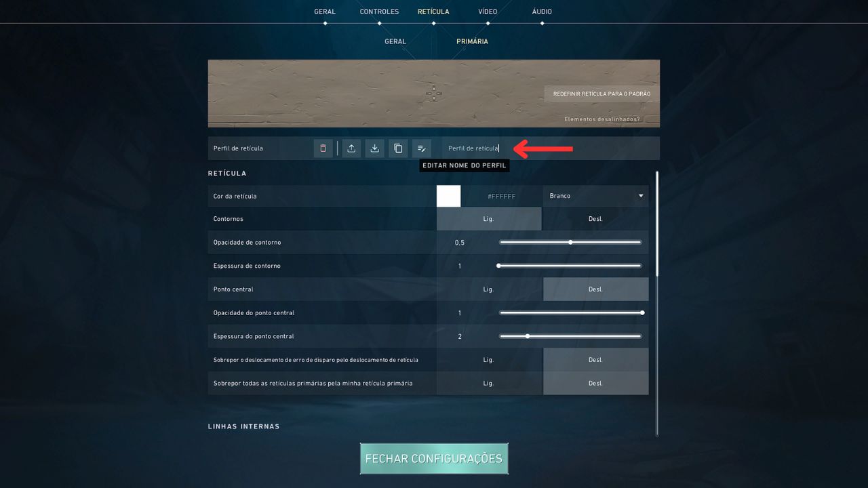
Task: Open the PRIMÁRIA crosshair subtab
Action: [471, 41]
